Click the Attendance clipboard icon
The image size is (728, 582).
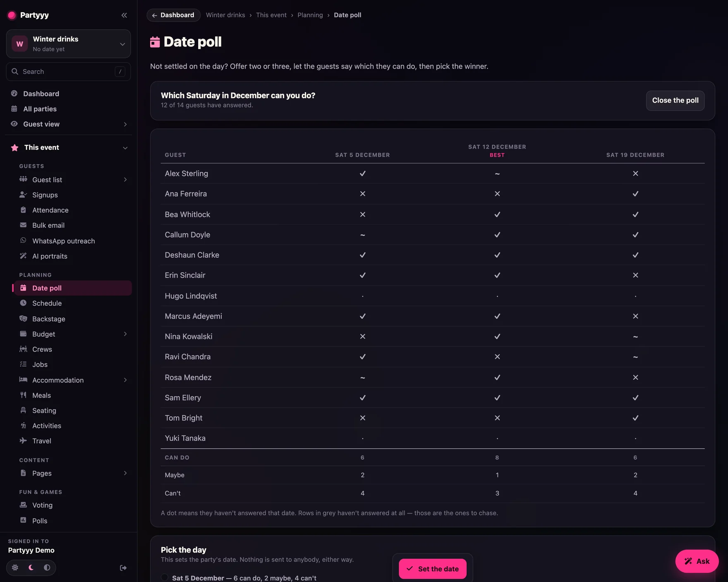pyautogui.click(x=23, y=210)
